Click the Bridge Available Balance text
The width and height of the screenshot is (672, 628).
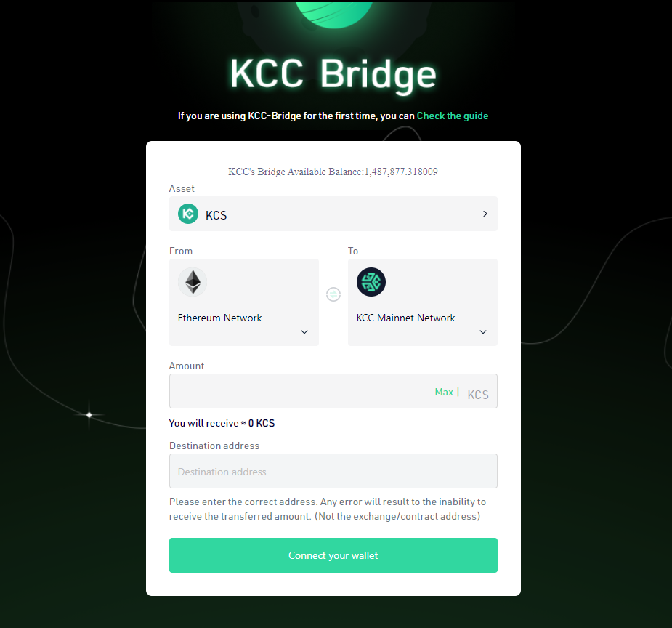point(333,172)
